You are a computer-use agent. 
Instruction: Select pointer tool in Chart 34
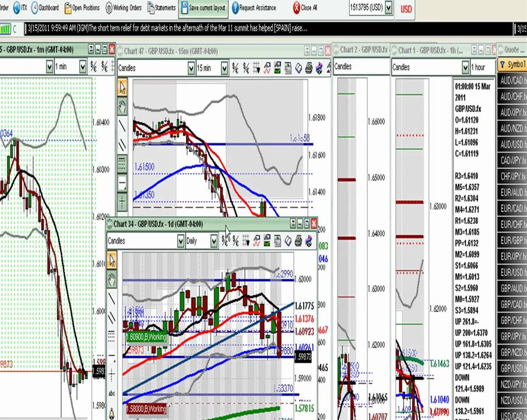tap(111, 261)
